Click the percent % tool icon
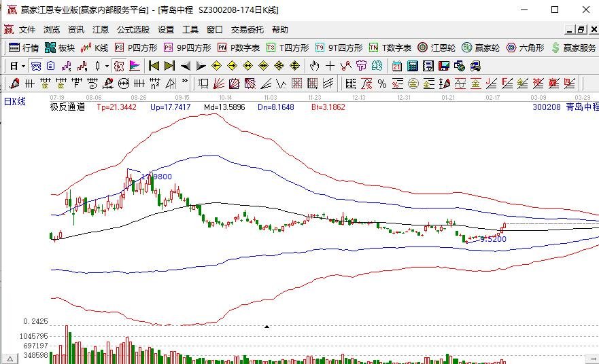The width and height of the screenshot is (599, 364). [382, 84]
